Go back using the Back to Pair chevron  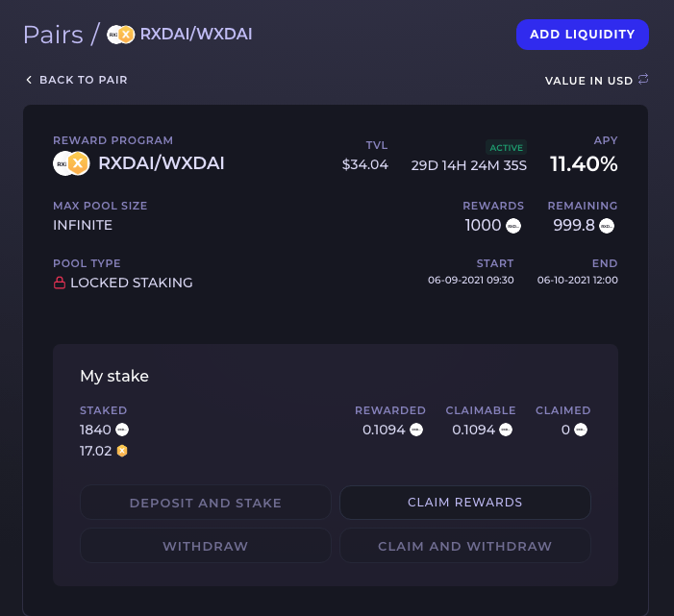(29, 80)
